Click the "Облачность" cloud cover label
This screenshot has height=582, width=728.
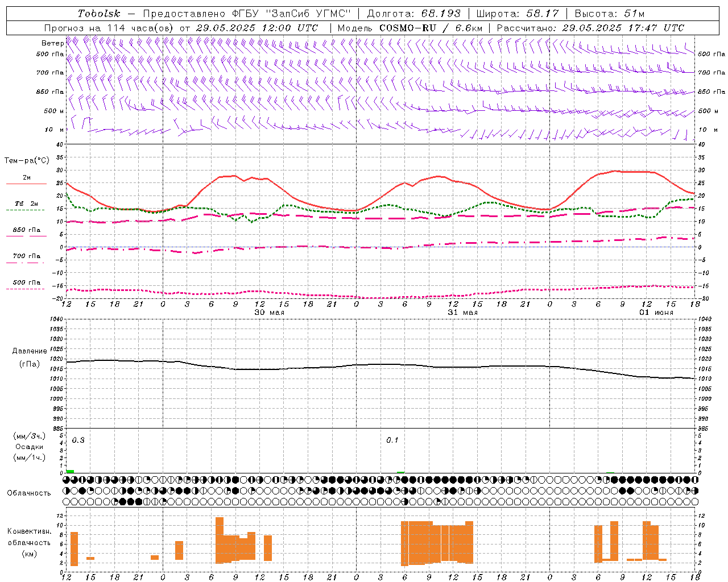click(29, 493)
